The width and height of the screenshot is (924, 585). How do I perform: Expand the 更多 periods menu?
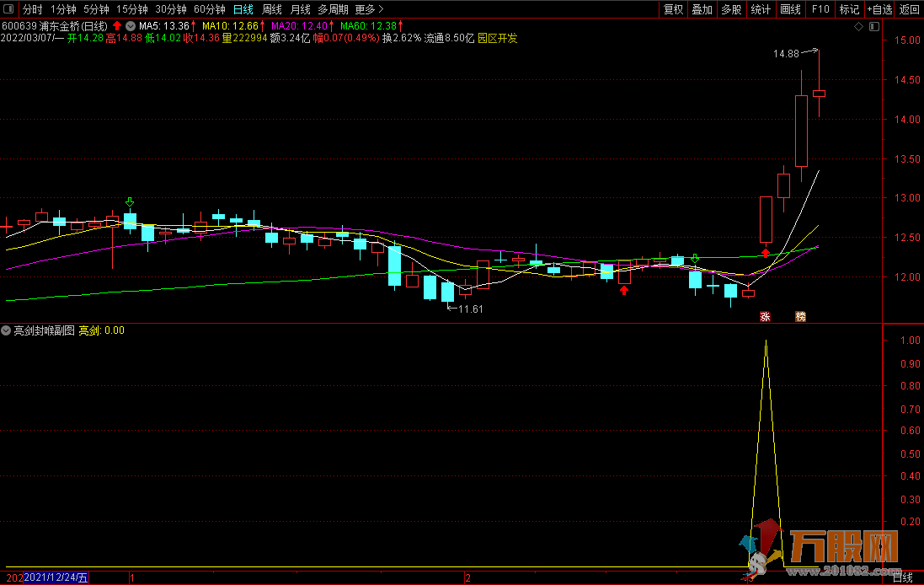click(370, 9)
